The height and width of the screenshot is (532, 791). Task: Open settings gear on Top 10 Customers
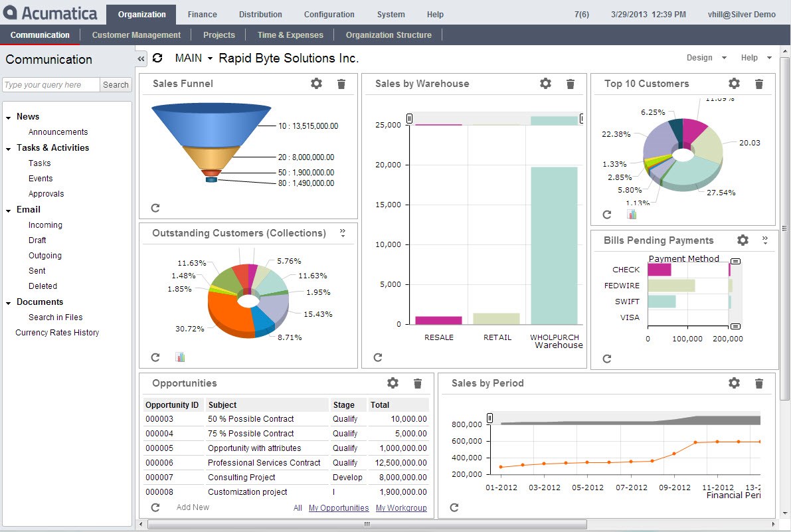pos(734,84)
